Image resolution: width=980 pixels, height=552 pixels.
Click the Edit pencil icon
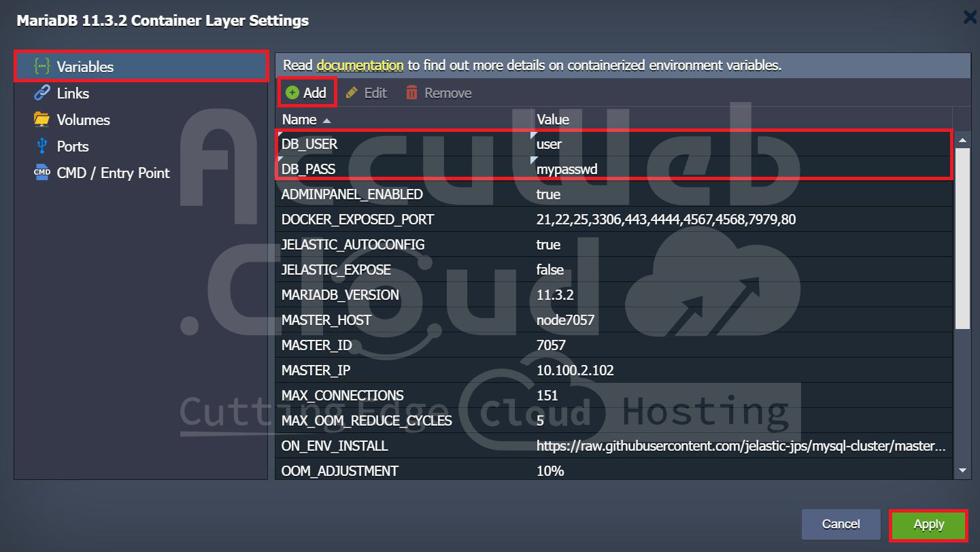point(352,93)
